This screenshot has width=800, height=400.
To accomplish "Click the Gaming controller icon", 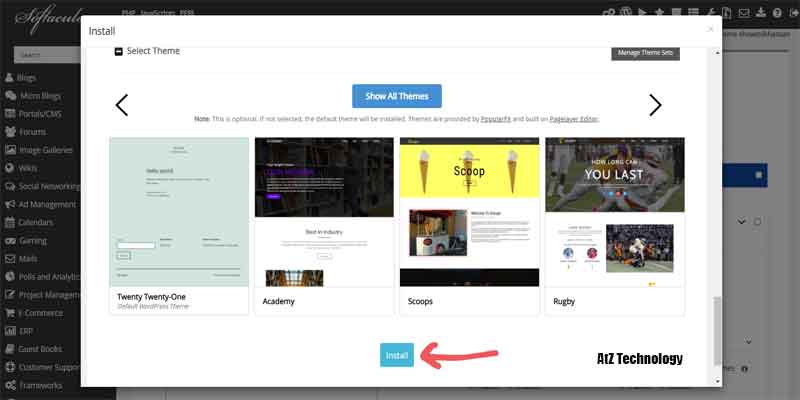I will [10, 240].
